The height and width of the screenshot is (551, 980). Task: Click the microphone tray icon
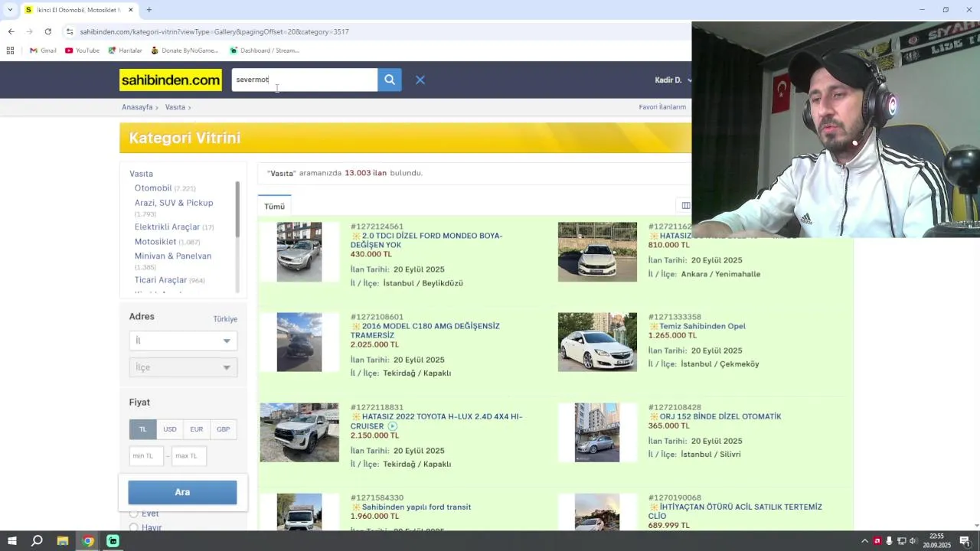pos(889,541)
